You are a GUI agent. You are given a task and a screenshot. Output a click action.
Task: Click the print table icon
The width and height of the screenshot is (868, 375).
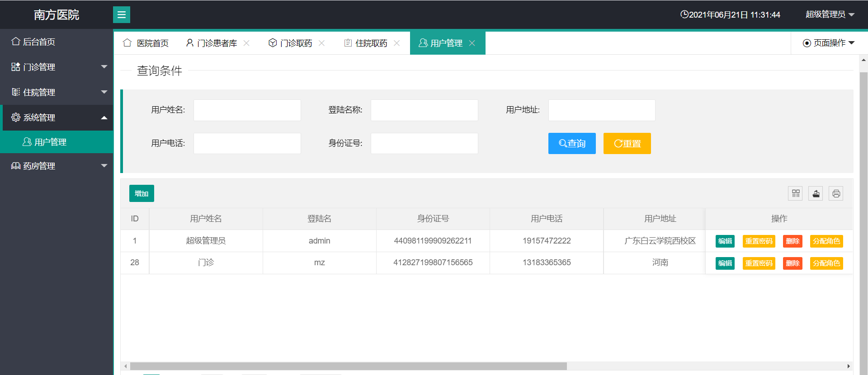[836, 193]
